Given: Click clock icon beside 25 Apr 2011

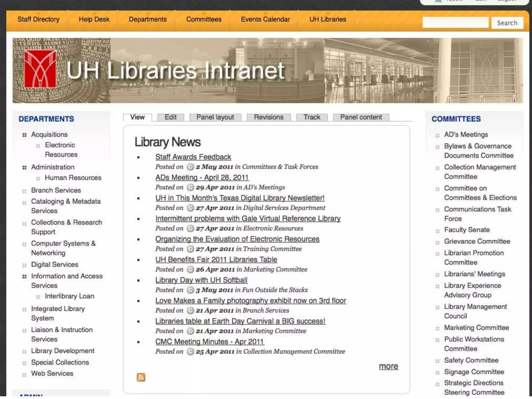Looking at the screenshot, I should 190,351.
